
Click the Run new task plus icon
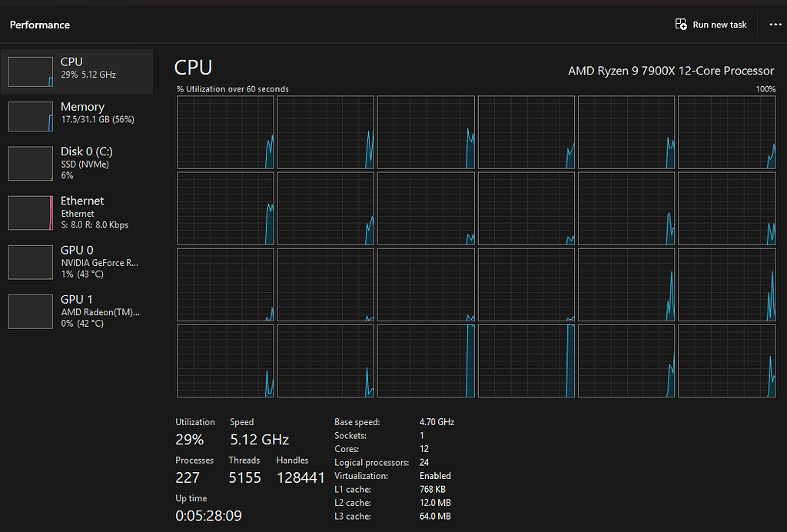[679, 24]
